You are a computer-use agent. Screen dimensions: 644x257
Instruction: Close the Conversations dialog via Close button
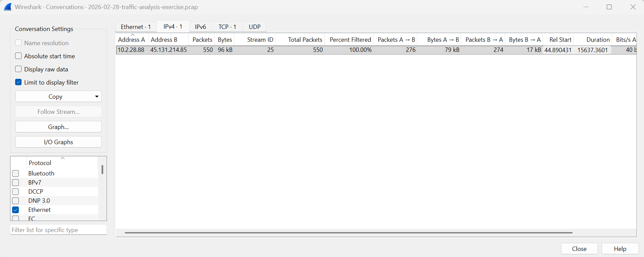(x=579, y=249)
